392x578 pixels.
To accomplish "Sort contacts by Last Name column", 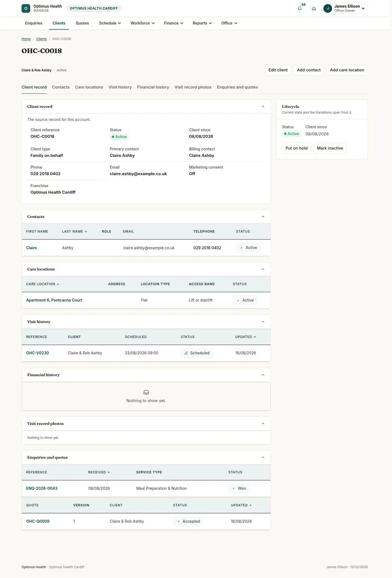I will coord(74,231).
